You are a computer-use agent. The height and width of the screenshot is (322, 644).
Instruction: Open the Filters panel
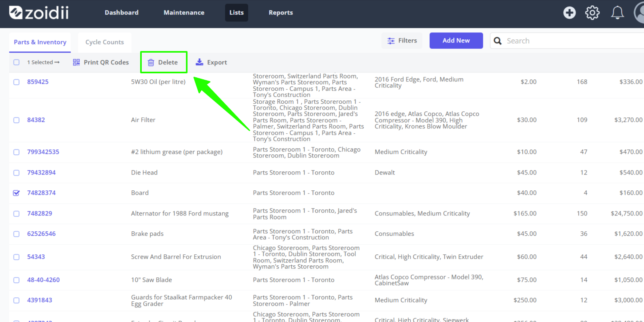(x=402, y=41)
